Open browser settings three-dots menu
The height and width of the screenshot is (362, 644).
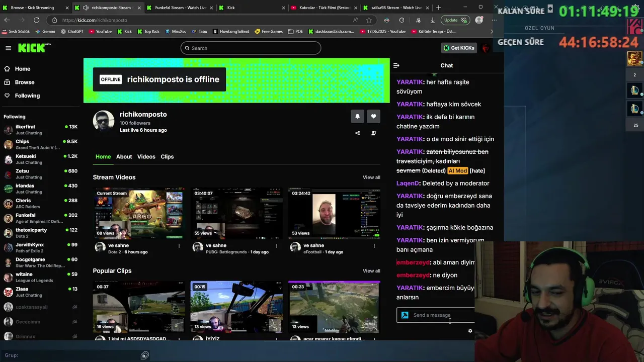(x=494, y=20)
